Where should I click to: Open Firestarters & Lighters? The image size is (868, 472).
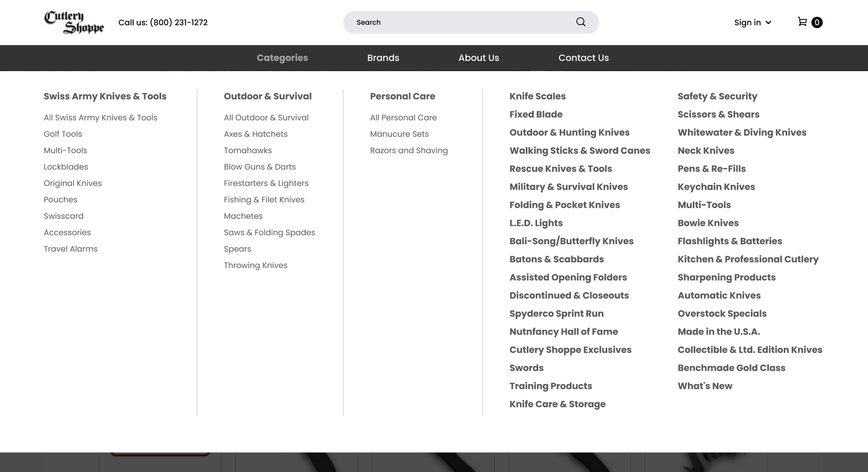point(266,183)
